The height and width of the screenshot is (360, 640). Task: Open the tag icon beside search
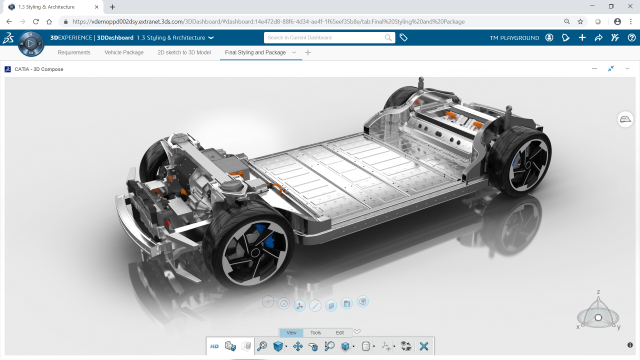click(x=403, y=38)
